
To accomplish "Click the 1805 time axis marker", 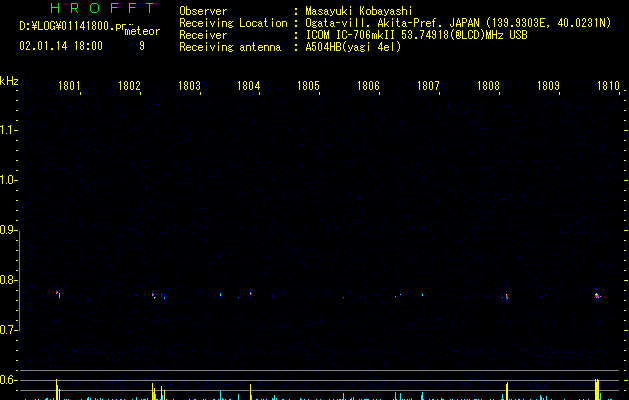I will click(x=308, y=86).
